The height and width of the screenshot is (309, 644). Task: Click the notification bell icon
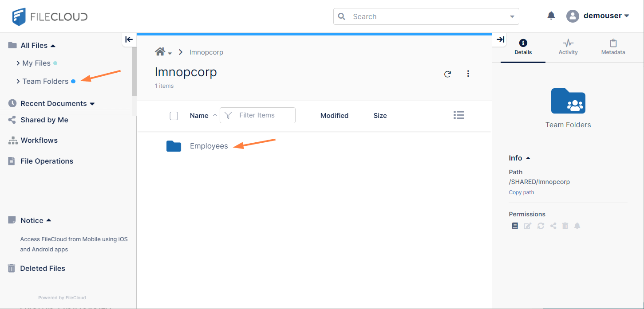click(551, 16)
